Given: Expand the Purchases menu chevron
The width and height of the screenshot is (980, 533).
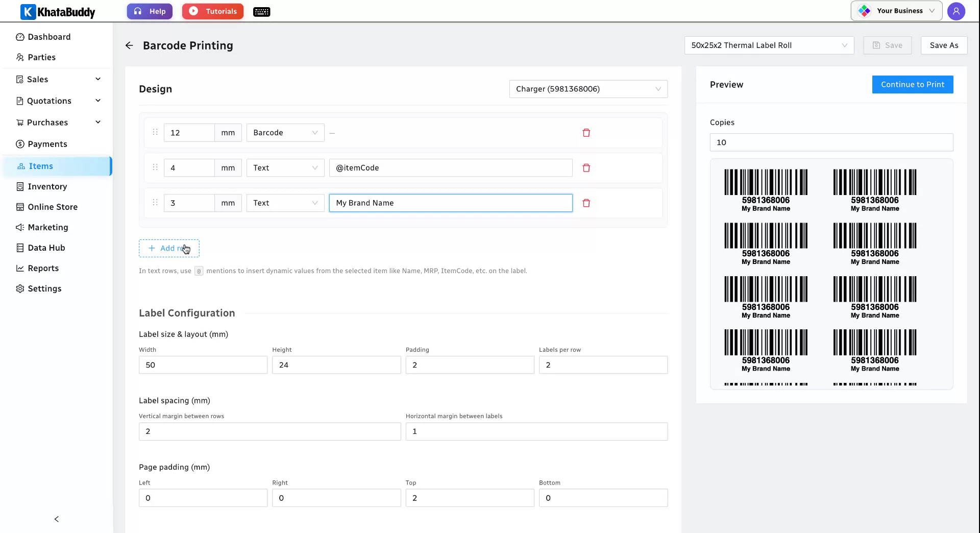Looking at the screenshot, I should 98,122.
